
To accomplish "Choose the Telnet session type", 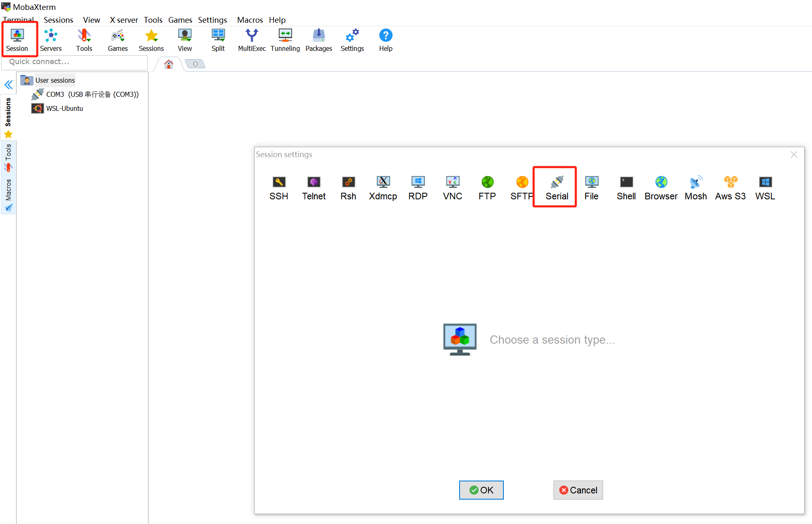I will (314, 188).
